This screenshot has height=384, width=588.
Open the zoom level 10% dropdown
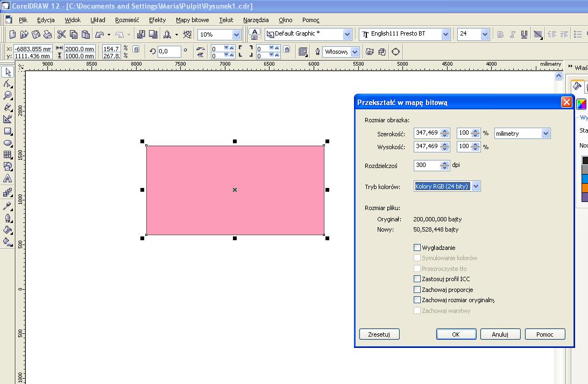click(x=236, y=34)
